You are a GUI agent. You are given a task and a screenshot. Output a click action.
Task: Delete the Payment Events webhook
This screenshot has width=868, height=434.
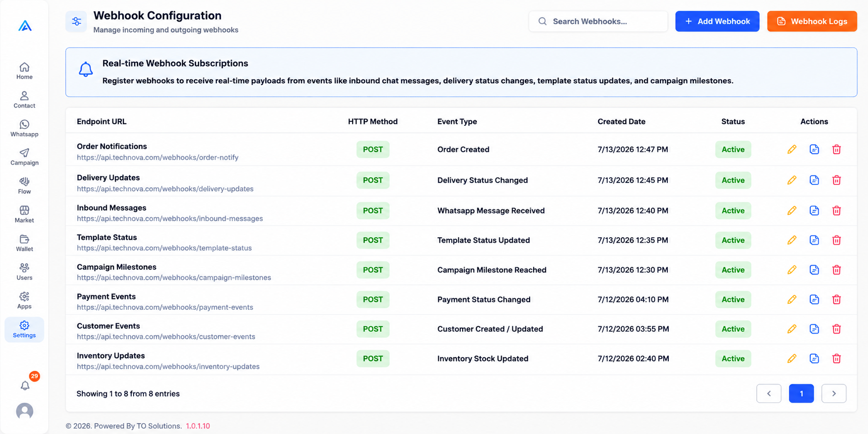point(837,299)
